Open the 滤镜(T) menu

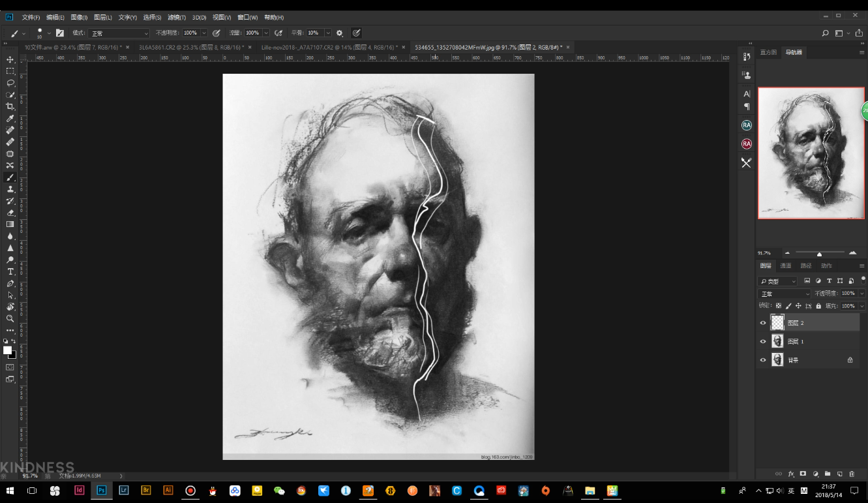[x=177, y=17]
